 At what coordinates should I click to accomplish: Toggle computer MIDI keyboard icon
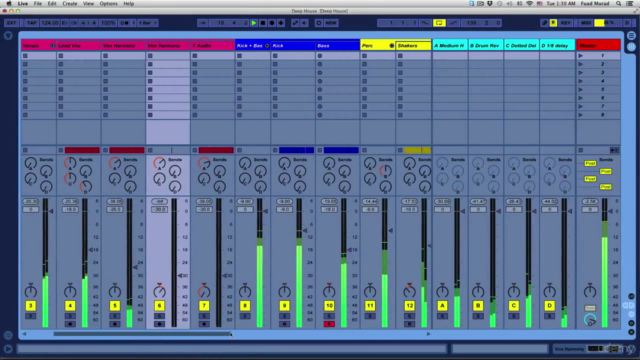click(x=553, y=23)
